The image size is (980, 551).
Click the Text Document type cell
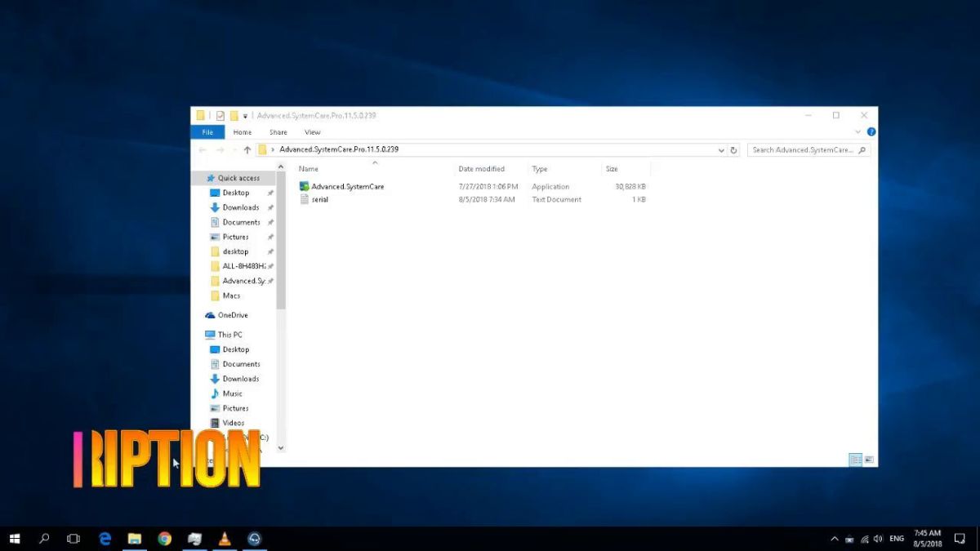(557, 200)
